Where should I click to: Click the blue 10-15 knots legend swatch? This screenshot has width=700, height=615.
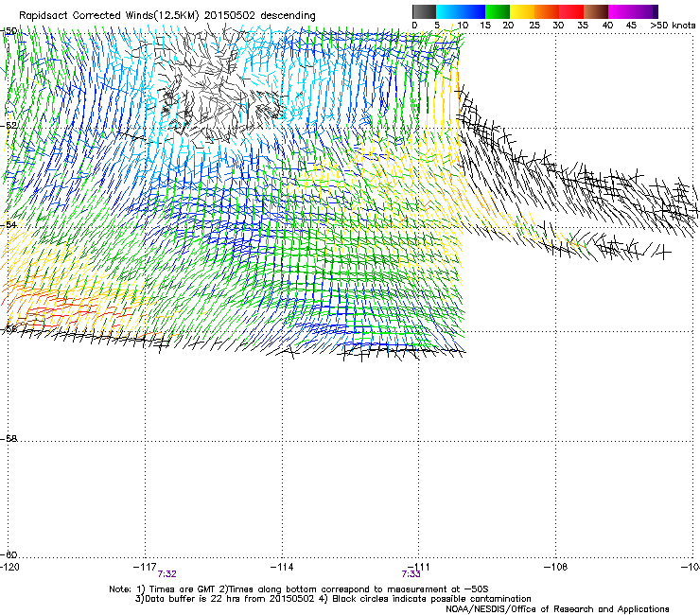(473, 11)
